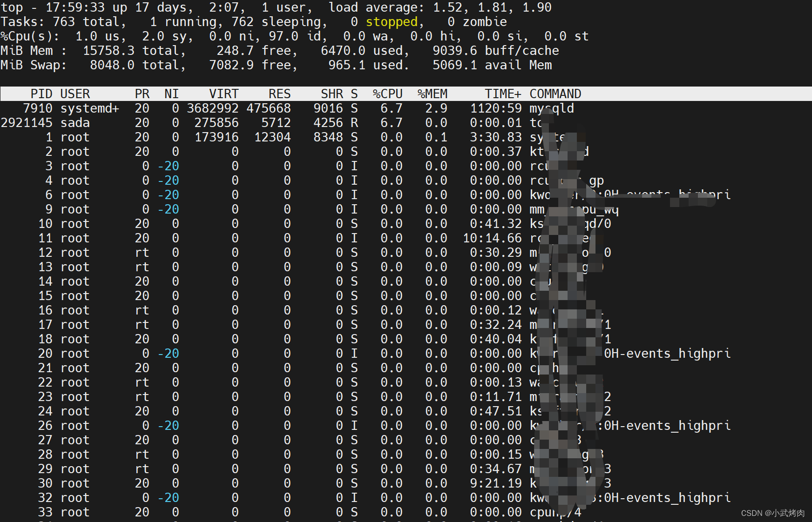Click VIRT value 3682992
812x522 pixels.
(x=213, y=108)
